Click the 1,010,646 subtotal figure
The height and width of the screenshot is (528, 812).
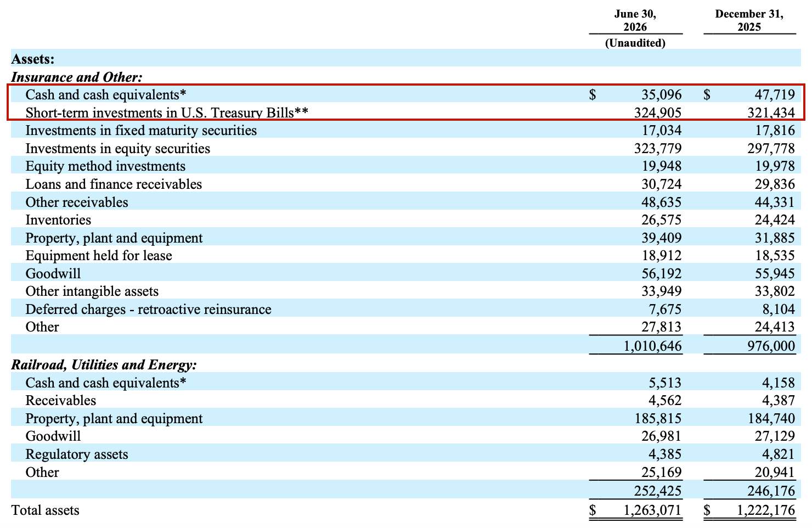[653, 346]
